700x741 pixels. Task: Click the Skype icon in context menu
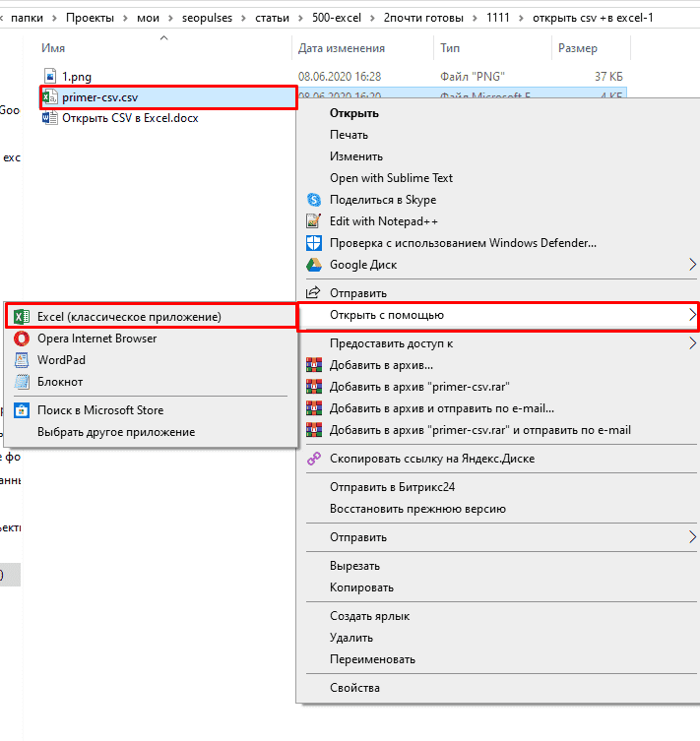[314, 200]
